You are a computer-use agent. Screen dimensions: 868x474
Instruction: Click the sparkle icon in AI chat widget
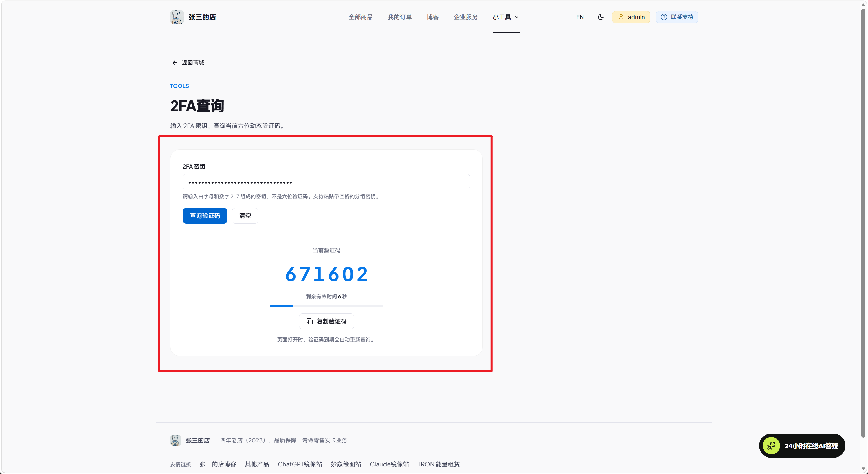[771, 446]
